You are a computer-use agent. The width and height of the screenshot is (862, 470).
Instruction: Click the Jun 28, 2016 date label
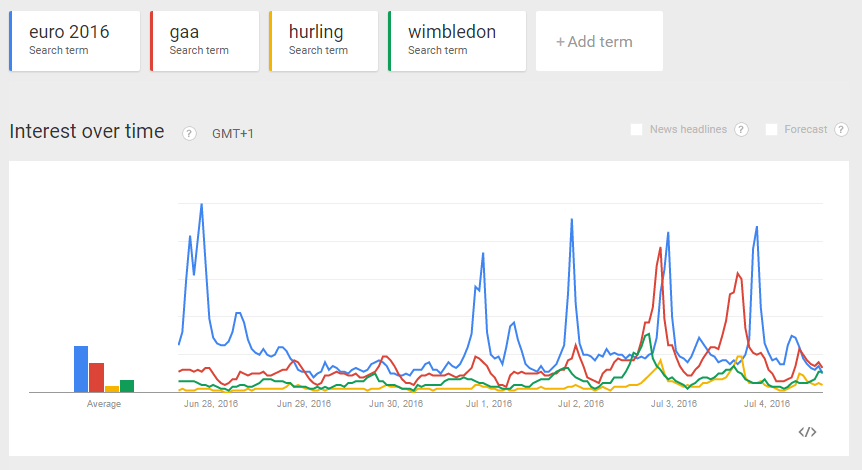[211, 404]
